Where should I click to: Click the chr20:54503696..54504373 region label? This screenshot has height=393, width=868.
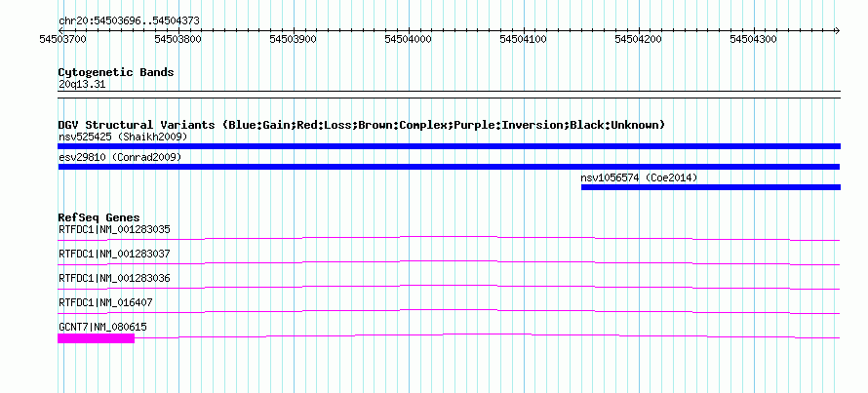[129, 21]
